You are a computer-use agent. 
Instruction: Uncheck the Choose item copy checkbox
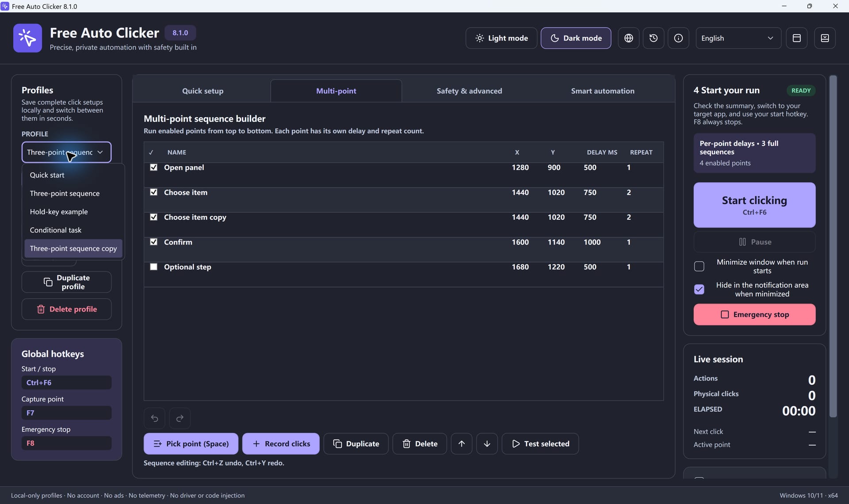point(153,217)
